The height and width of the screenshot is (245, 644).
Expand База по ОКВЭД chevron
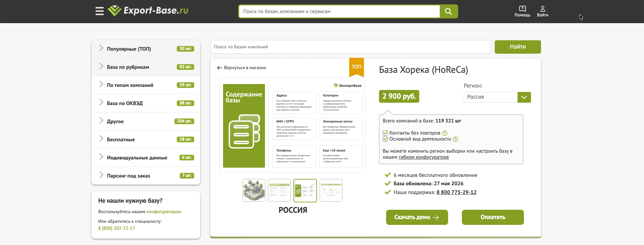[x=101, y=103]
